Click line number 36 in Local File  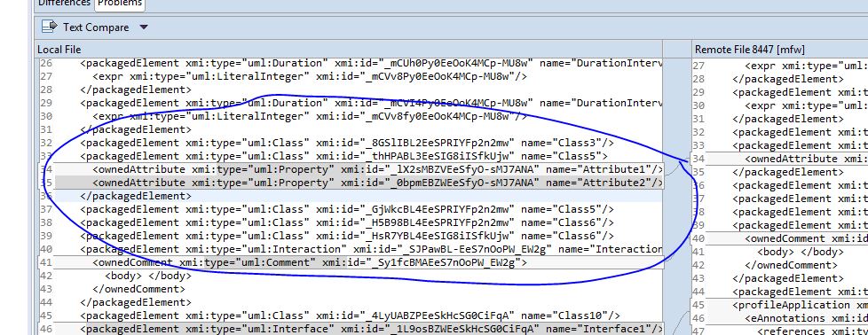coord(45,196)
